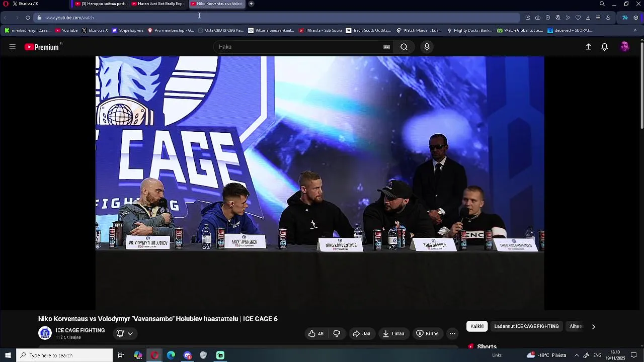Viewport: 644px width, 362px height.
Task: Open Pro membership bookmark
Action: point(171,30)
